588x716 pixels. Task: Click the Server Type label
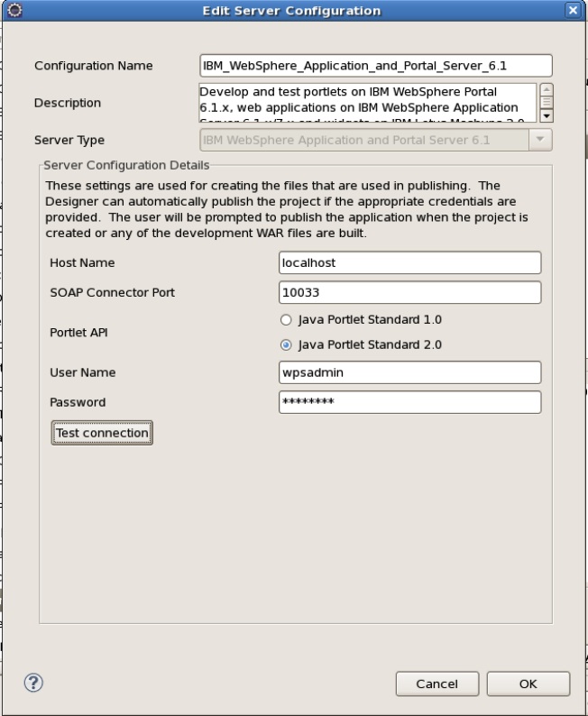tap(69, 140)
